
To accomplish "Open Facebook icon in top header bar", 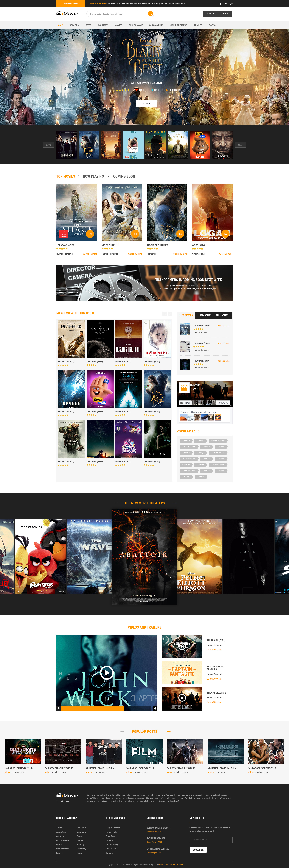I will tap(221, 4).
